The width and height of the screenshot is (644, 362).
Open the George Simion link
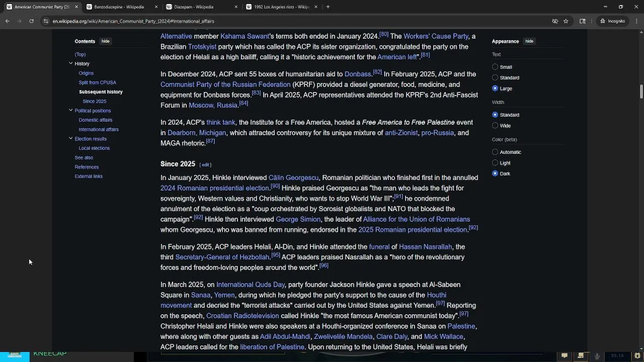298,219
